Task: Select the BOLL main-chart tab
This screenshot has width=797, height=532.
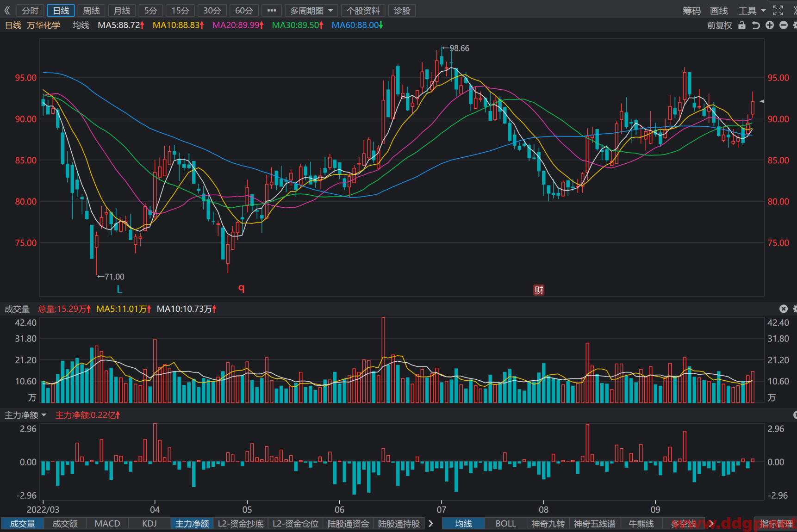Action: (x=505, y=524)
